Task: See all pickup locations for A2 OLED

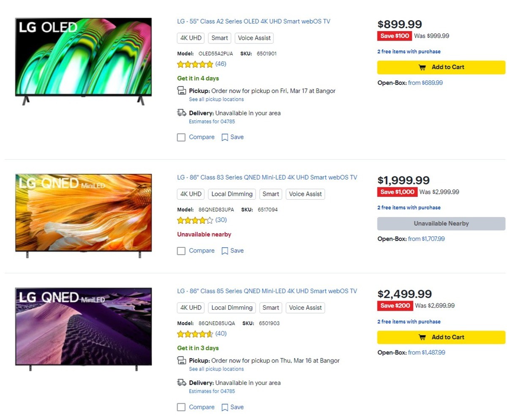Action: tap(216, 99)
